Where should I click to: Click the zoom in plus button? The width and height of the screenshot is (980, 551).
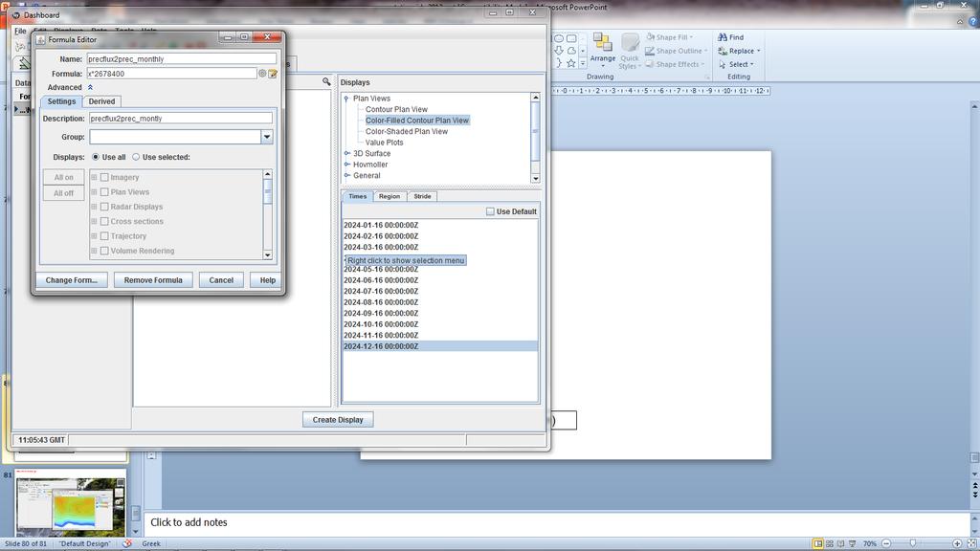click(957, 543)
